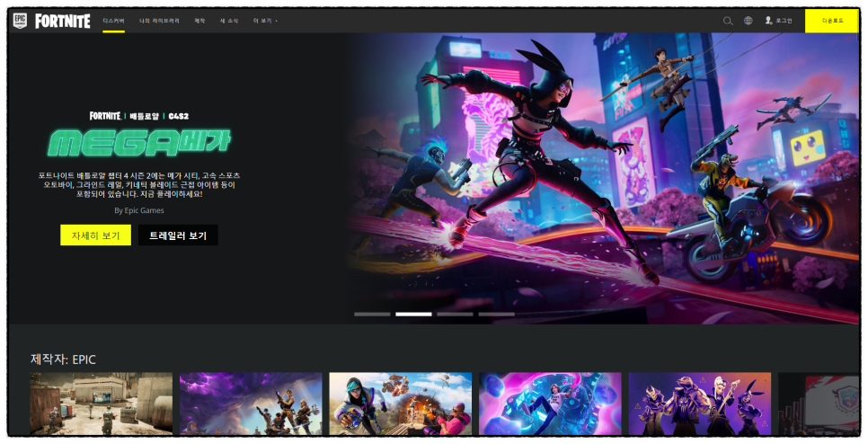Click the 트레일러 보기 button
The height and width of the screenshot is (444, 868).
pos(178,235)
